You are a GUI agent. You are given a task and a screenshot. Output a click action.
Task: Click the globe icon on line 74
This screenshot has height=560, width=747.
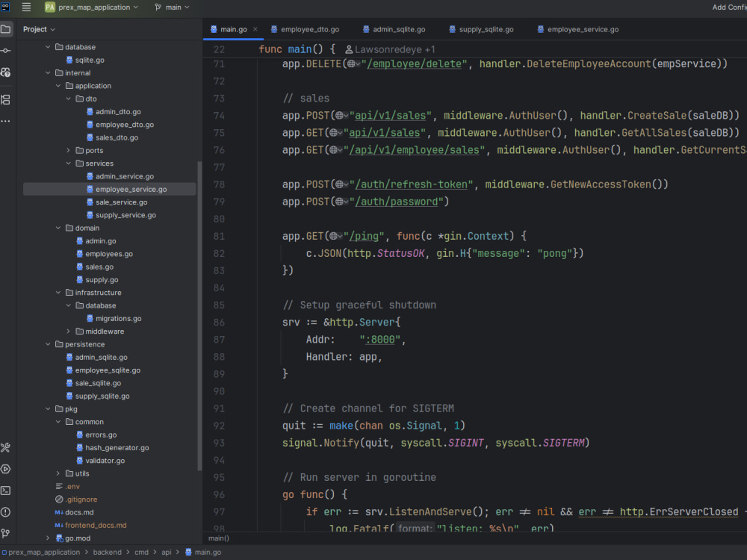(x=339, y=115)
